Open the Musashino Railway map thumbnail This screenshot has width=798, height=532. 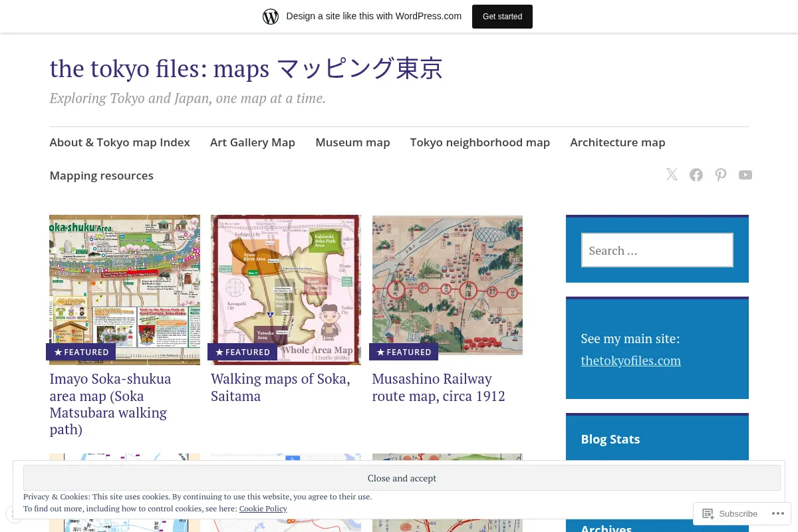click(448, 285)
